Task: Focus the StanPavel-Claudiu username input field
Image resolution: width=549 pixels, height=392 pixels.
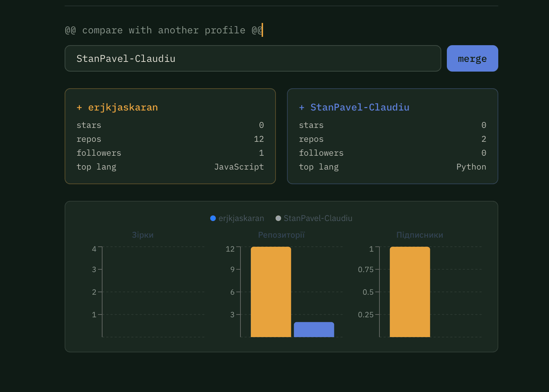Action: click(x=253, y=58)
